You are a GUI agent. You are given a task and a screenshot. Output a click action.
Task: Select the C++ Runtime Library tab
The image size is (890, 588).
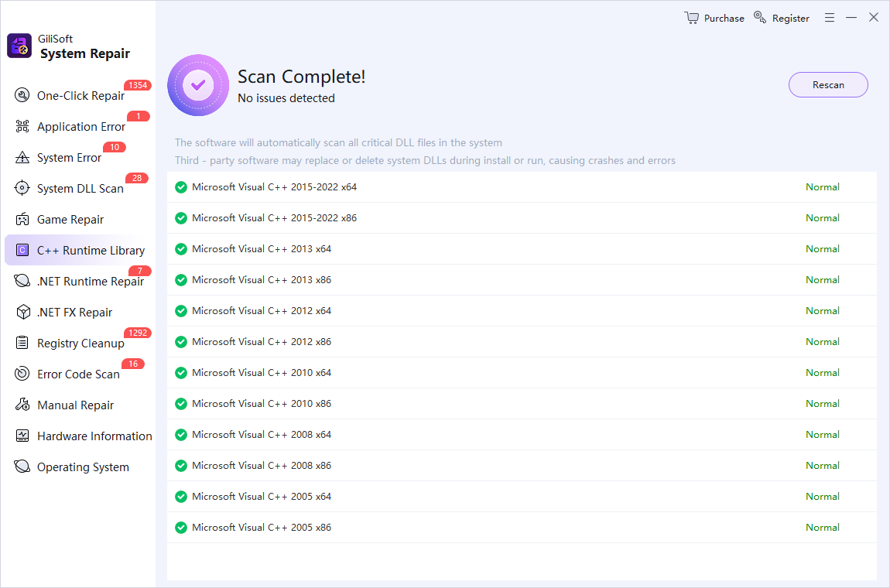tap(78, 250)
